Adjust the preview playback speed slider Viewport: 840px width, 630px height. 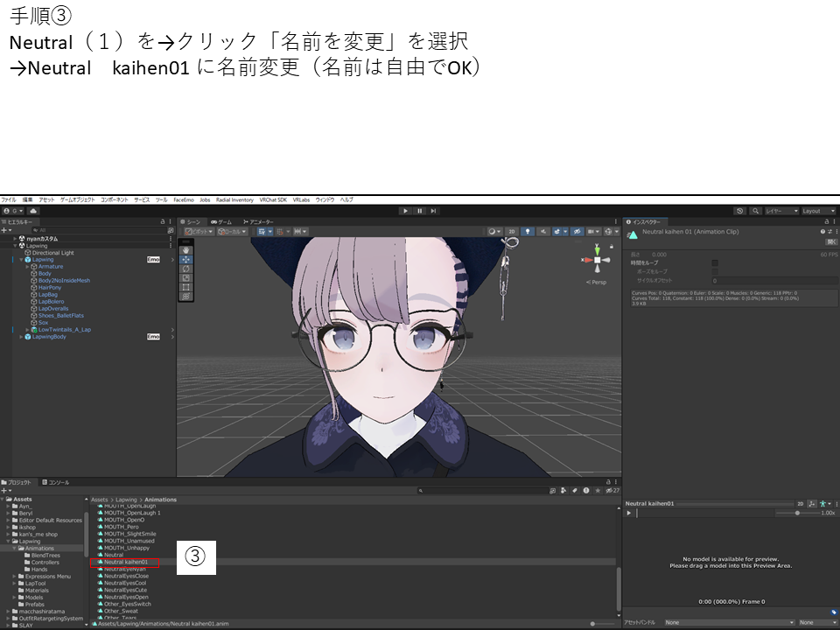(796, 513)
